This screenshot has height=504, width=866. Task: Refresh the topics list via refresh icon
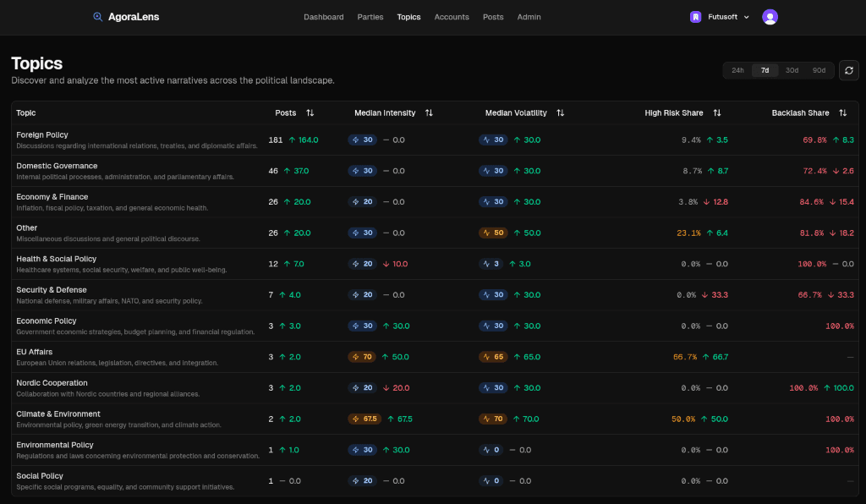tap(848, 70)
